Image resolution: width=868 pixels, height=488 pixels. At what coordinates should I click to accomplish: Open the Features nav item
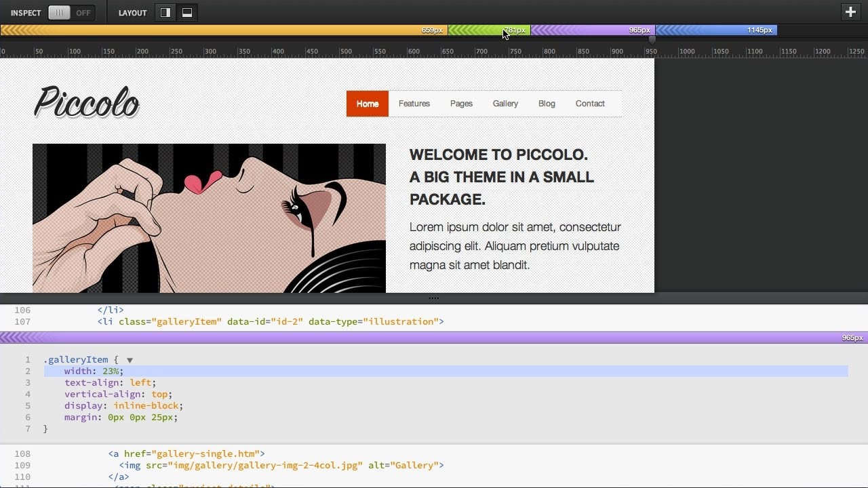[x=414, y=104]
